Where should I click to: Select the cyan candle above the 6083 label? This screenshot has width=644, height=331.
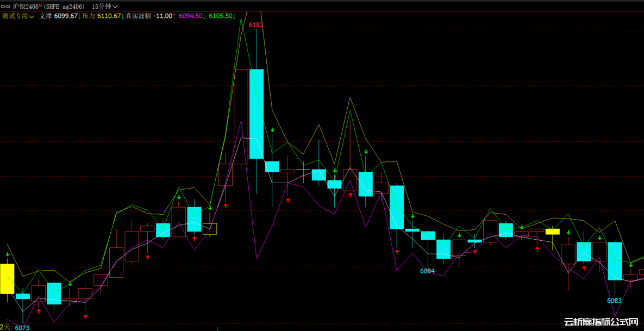615,261
